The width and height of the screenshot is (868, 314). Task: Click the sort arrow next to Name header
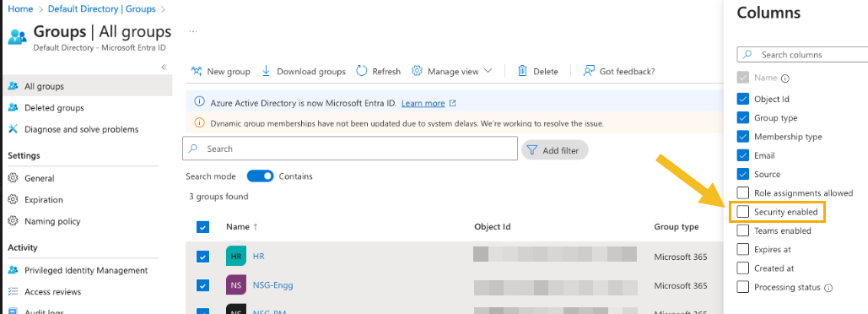pos(256,226)
